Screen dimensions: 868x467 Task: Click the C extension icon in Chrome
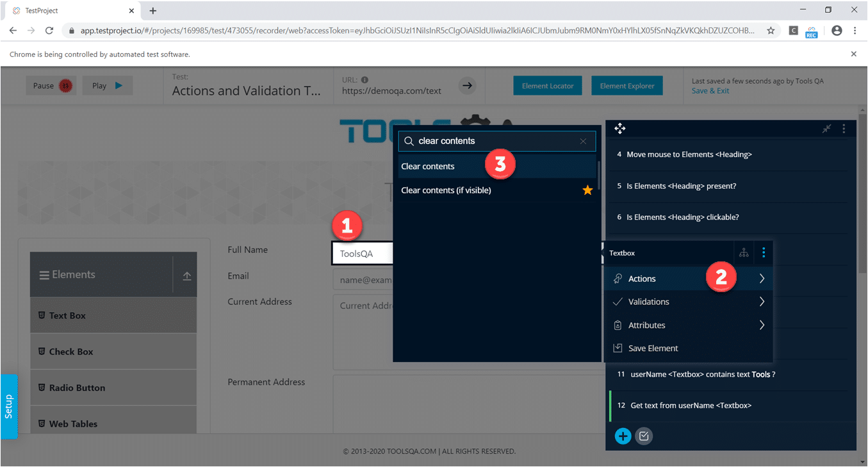(x=794, y=30)
